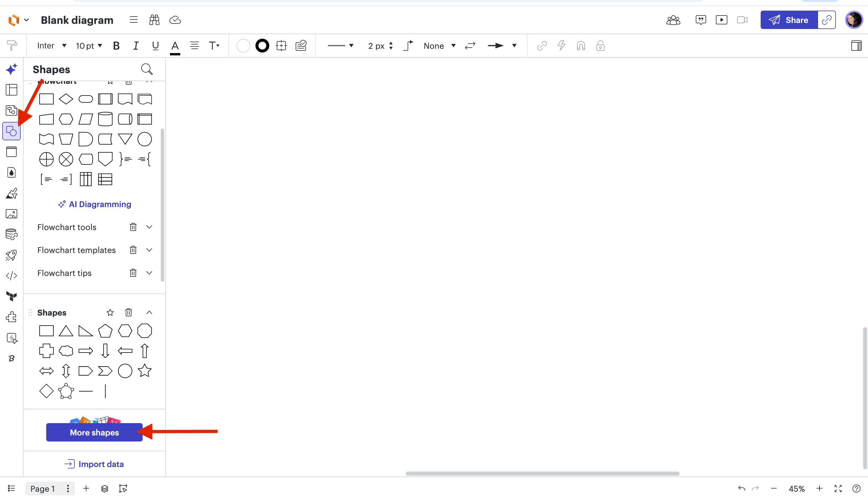This screenshot has height=500, width=868.
Task: Open the comments icon in header
Action: tap(700, 20)
